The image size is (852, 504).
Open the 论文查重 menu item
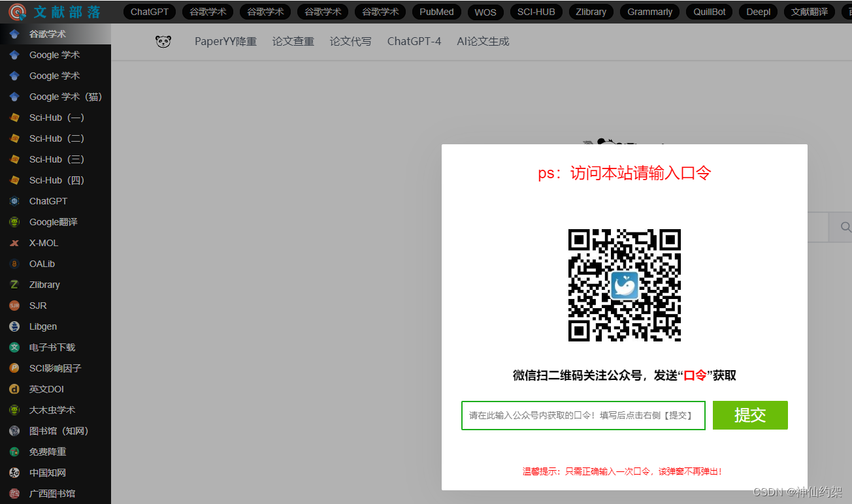click(293, 41)
